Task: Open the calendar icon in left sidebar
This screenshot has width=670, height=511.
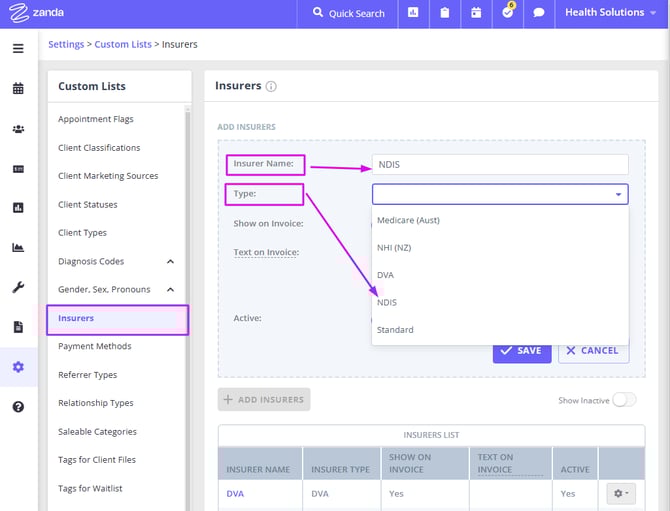Action: pyautogui.click(x=18, y=89)
